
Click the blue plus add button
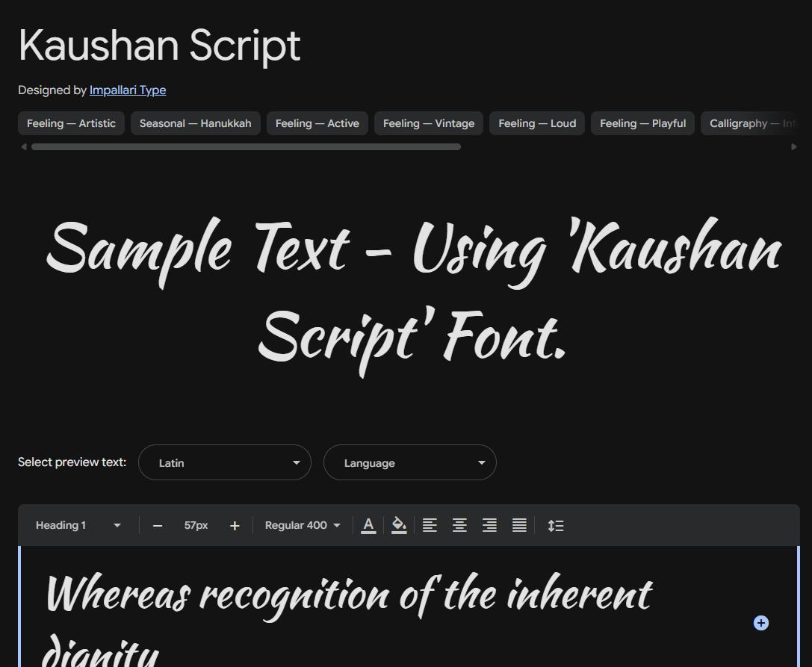click(x=760, y=623)
